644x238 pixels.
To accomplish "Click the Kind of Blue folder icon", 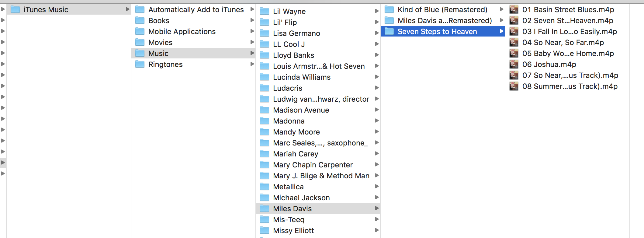I will [389, 9].
